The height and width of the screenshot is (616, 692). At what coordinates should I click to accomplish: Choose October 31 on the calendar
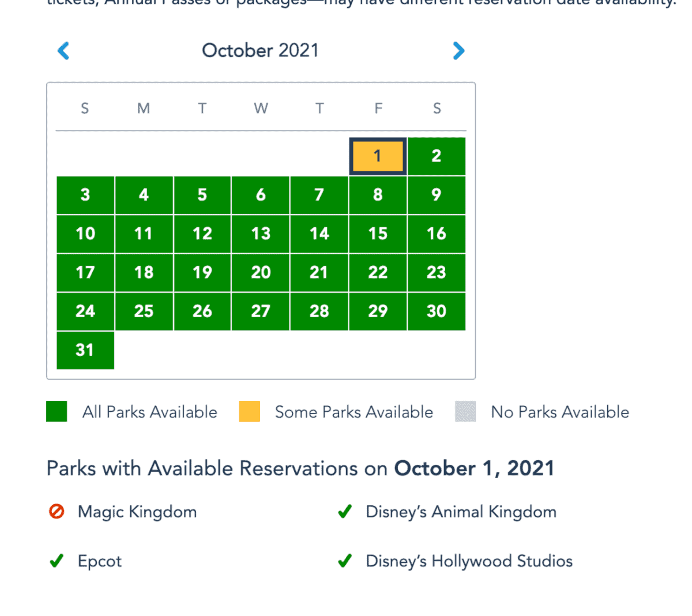click(85, 350)
